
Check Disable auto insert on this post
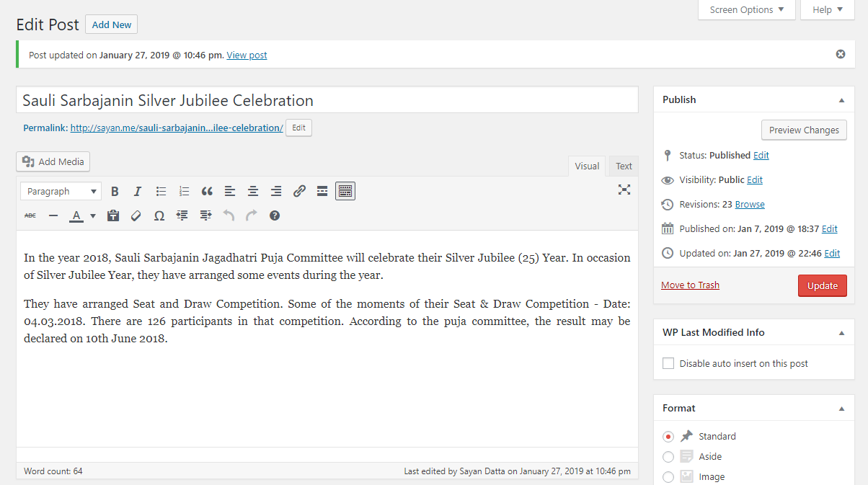tap(668, 363)
